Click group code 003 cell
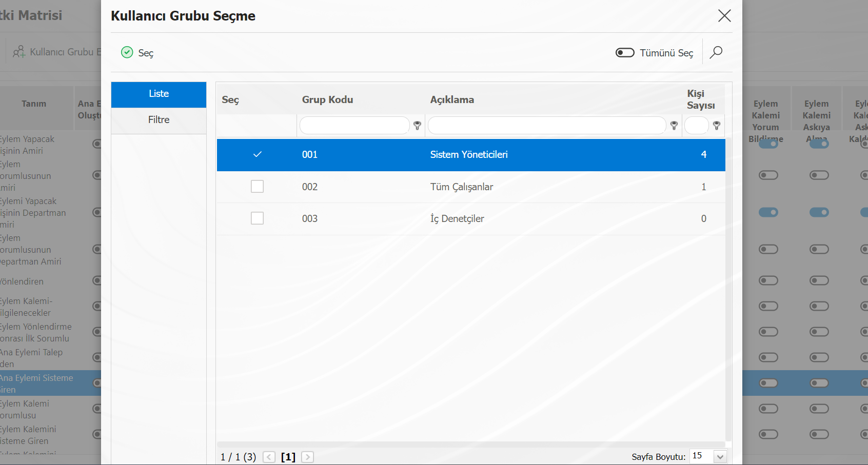This screenshot has width=868, height=465. click(x=310, y=219)
